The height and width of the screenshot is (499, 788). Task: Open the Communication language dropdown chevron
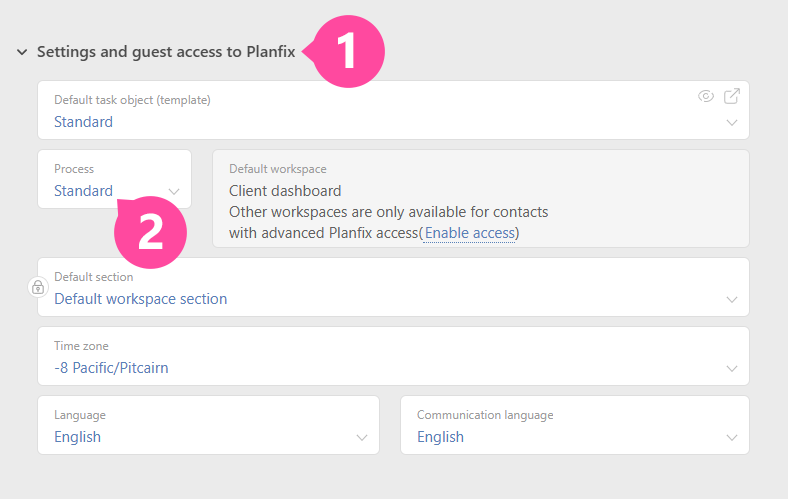[x=732, y=438]
